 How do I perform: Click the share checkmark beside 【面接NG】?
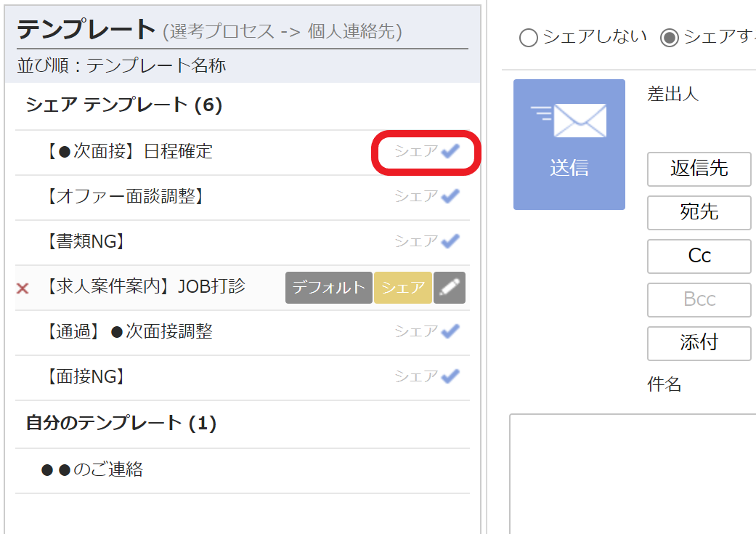coord(450,376)
